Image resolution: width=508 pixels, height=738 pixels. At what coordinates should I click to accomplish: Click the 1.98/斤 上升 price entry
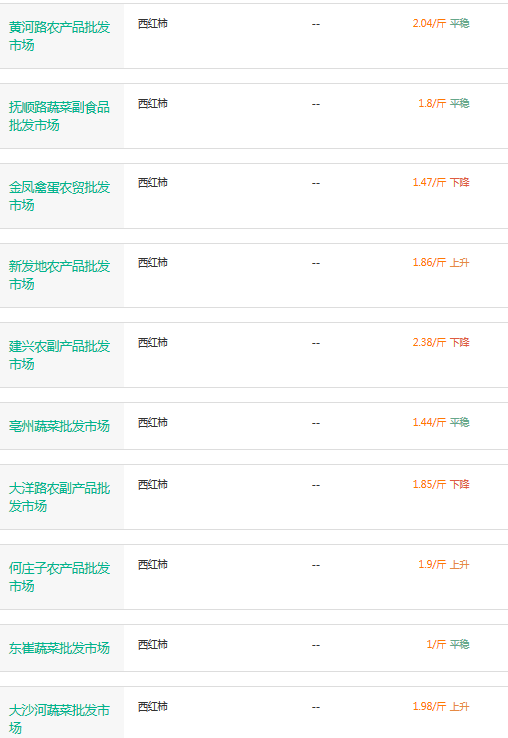pos(441,706)
